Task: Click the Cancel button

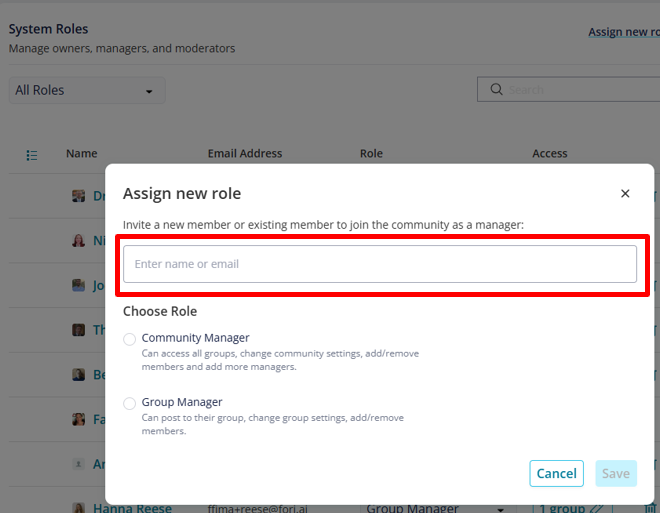Action: pos(556,473)
